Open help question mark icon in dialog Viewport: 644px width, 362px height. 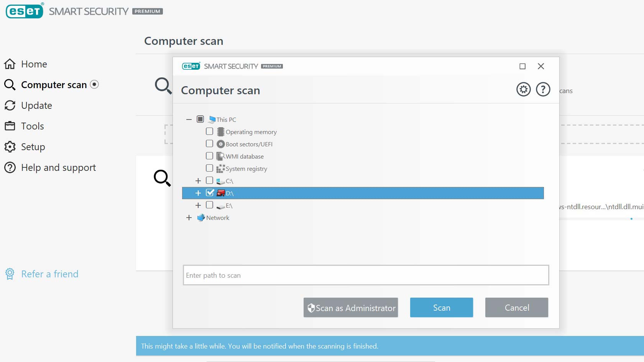pyautogui.click(x=543, y=89)
